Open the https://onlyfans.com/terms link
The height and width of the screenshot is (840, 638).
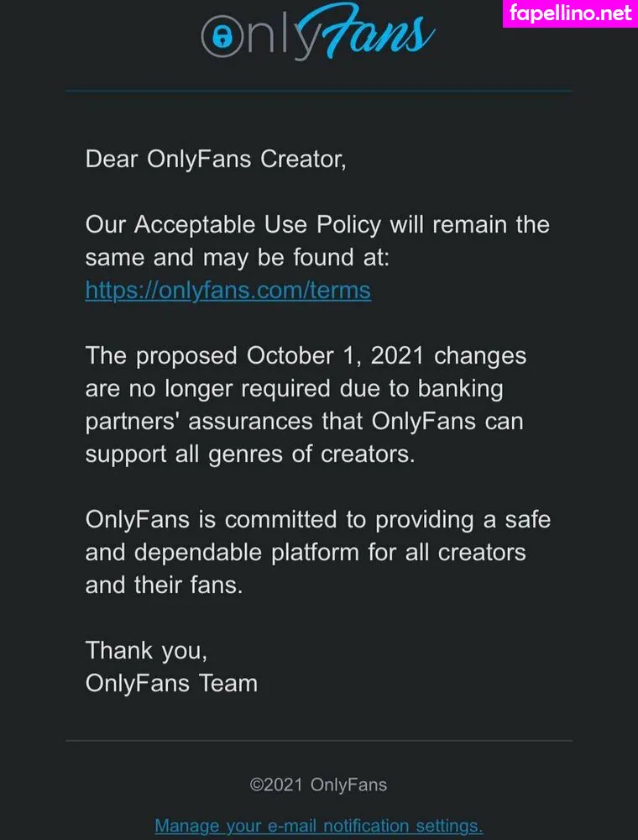227,291
